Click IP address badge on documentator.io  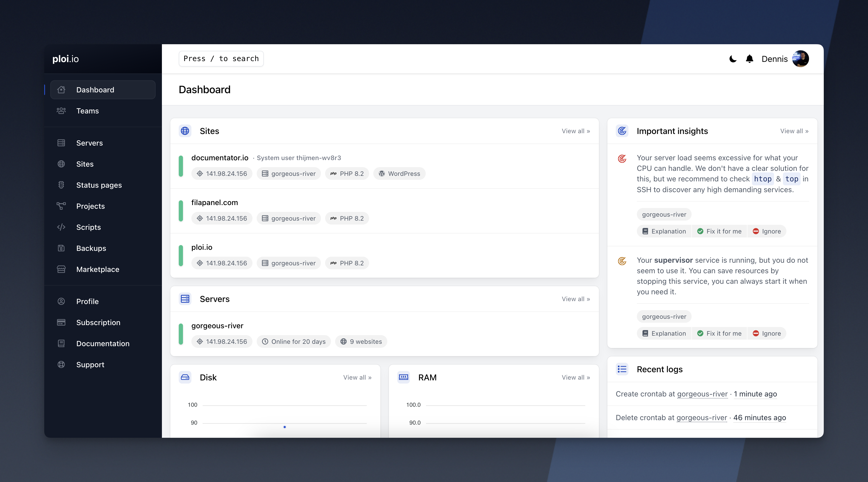222,173
